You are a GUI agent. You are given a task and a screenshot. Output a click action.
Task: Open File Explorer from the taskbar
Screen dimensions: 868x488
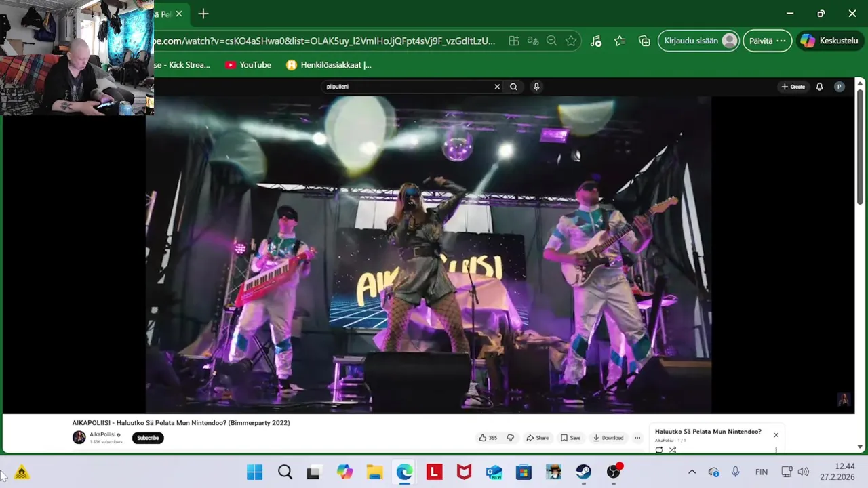point(374,472)
